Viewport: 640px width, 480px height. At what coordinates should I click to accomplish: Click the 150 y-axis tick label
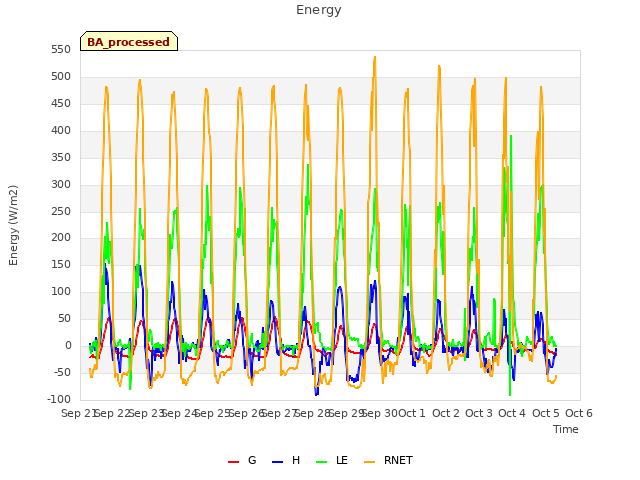click(61, 264)
